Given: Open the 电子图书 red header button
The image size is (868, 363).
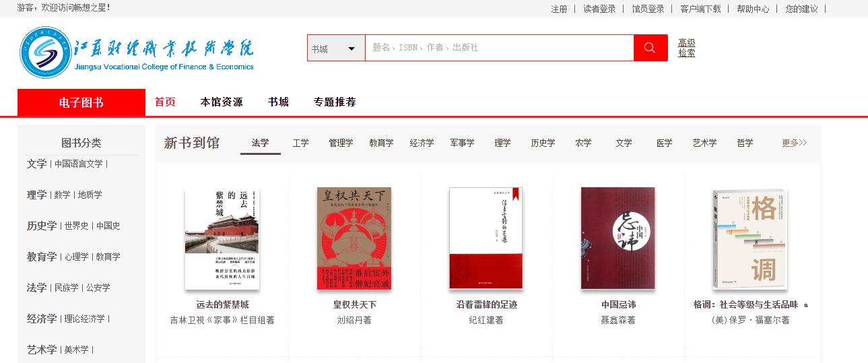Looking at the screenshot, I should (x=81, y=102).
